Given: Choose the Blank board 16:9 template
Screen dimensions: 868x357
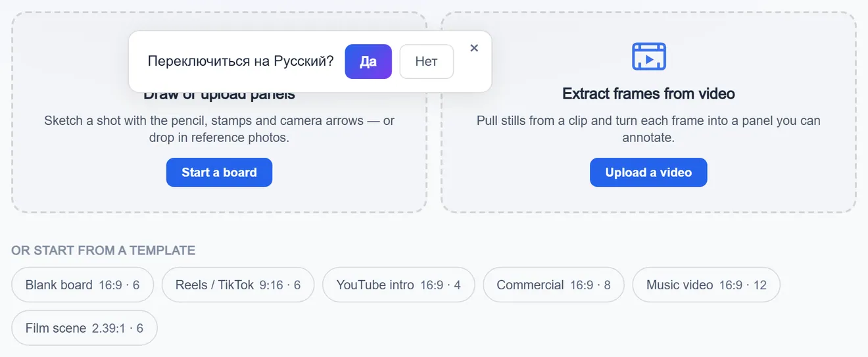Looking at the screenshot, I should coord(83,285).
